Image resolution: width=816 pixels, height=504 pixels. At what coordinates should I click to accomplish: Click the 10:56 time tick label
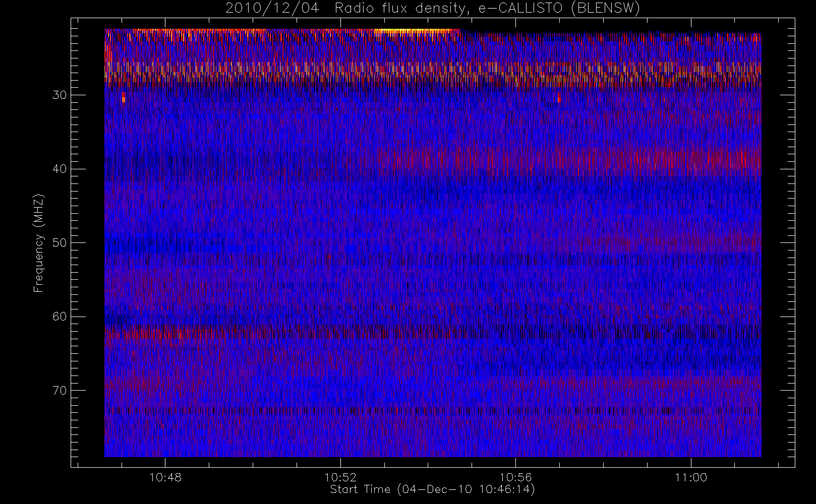(x=515, y=477)
